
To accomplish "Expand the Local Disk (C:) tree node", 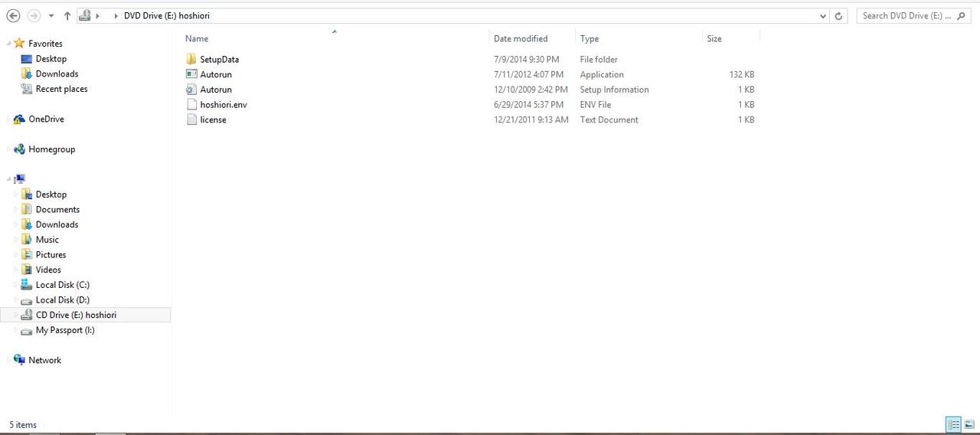I will 16,285.
